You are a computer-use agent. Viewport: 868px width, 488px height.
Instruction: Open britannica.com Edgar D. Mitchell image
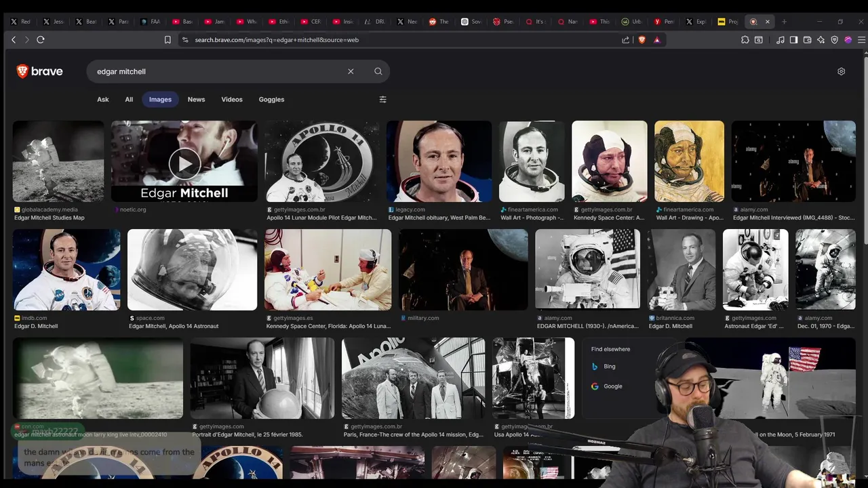[681, 270]
